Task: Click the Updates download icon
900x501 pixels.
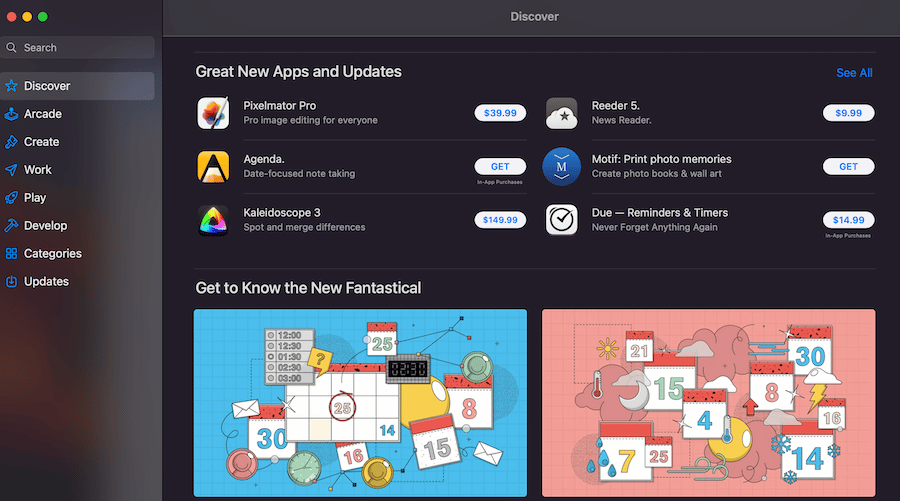Action: pyautogui.click(x=11, y=281)
